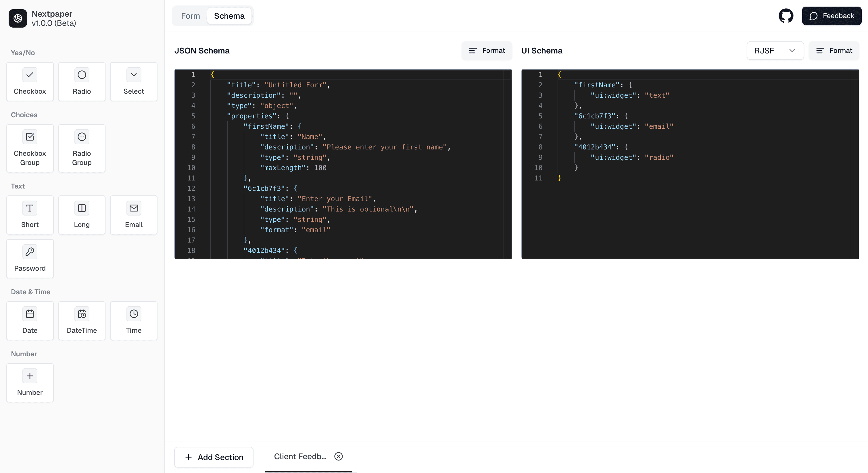The width and height of the screenshot is (868, 473).
Task: Click the "This is optional" description line
Action: point(338,209)
